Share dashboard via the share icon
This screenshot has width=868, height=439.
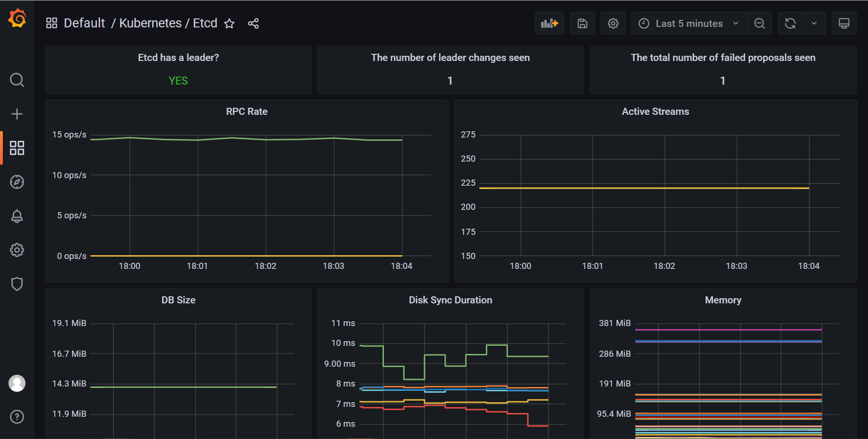tap(253, 24)
